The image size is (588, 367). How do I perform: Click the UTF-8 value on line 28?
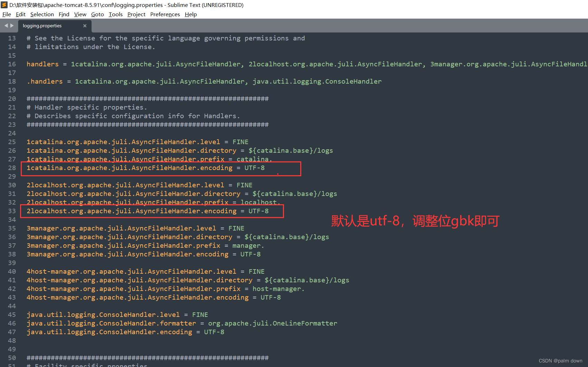[x=255, y=168]
